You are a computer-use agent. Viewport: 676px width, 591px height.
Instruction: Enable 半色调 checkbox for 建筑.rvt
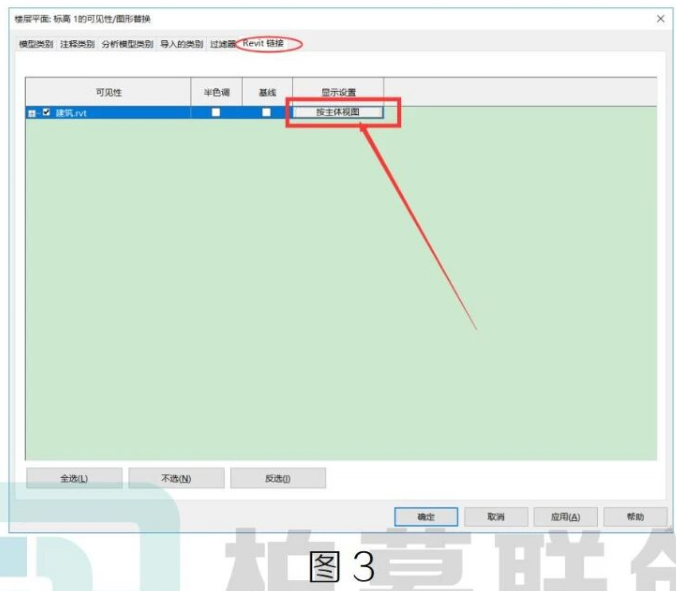click(x=216, y=112)
